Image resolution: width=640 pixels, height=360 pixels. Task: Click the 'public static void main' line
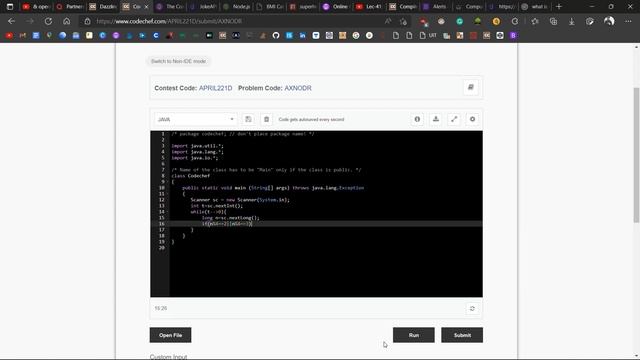[273, 188]
